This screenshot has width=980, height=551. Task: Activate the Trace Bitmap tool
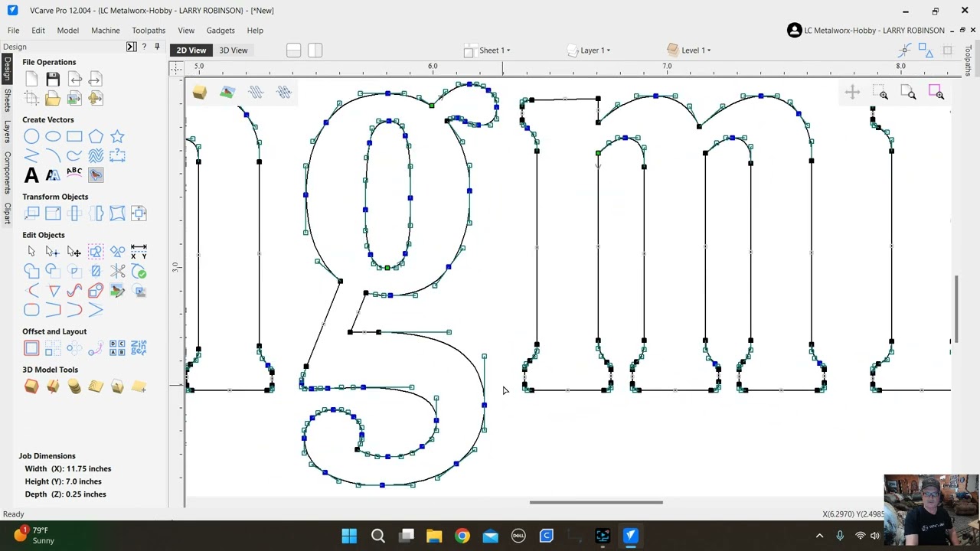[x=96, y=175]
